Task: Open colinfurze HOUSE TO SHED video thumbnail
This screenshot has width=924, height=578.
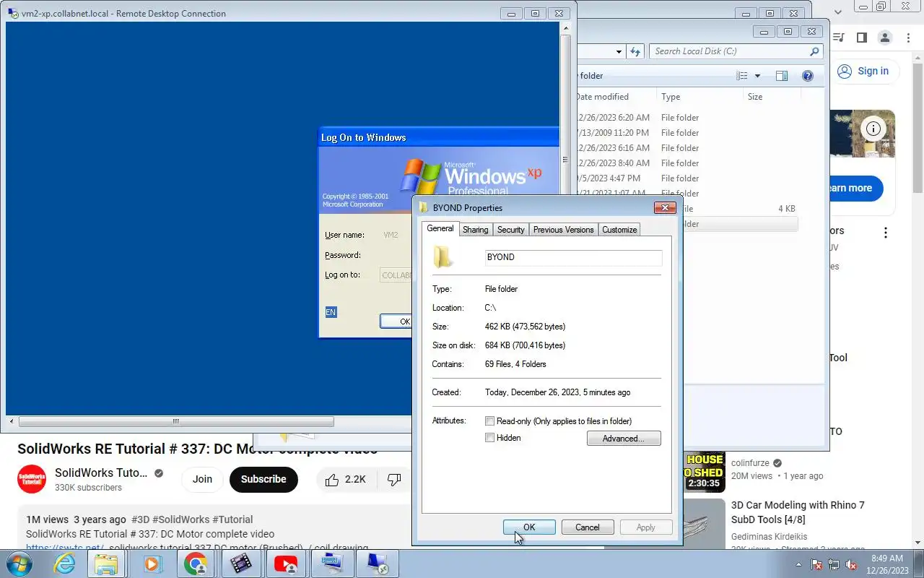Action: coord(704,471)
